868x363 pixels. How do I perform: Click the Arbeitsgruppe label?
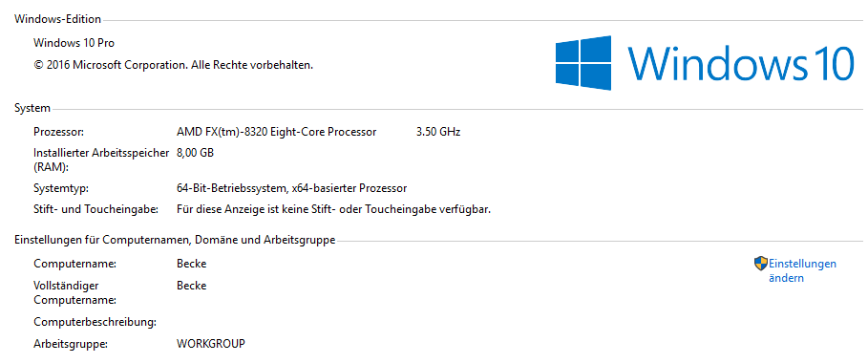click(x=71, y=344)
